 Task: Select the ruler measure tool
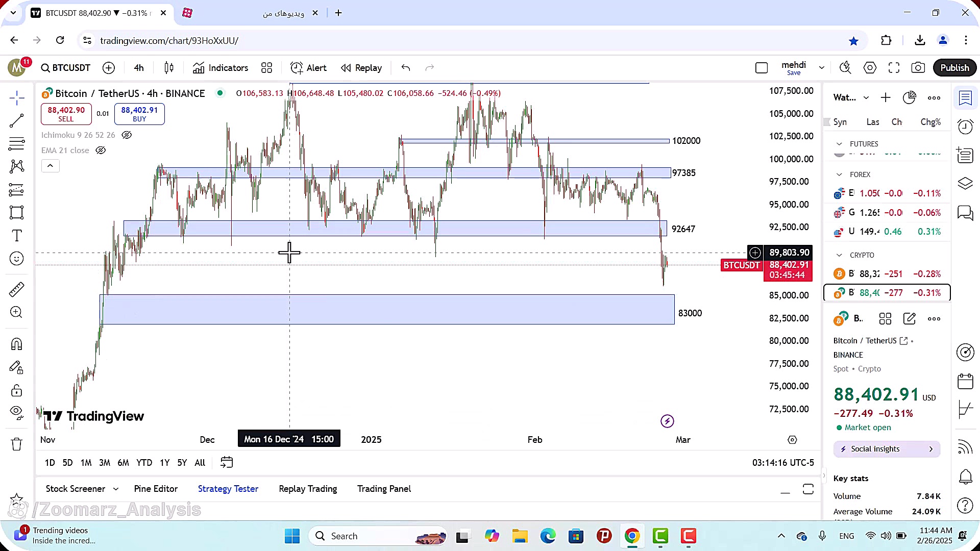[16, 289]
